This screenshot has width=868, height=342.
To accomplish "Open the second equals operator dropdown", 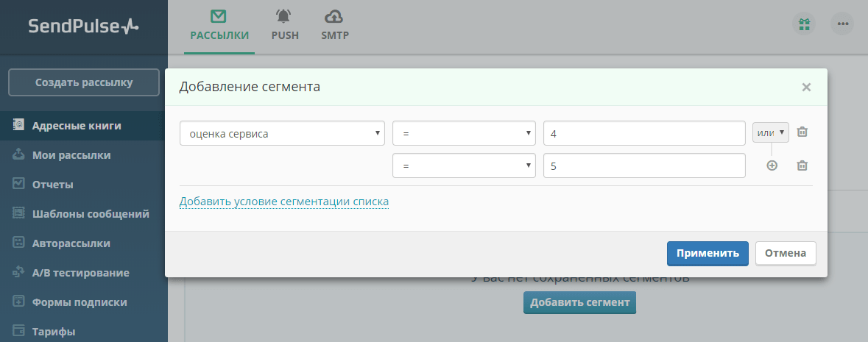I will (x=464, y=165).
